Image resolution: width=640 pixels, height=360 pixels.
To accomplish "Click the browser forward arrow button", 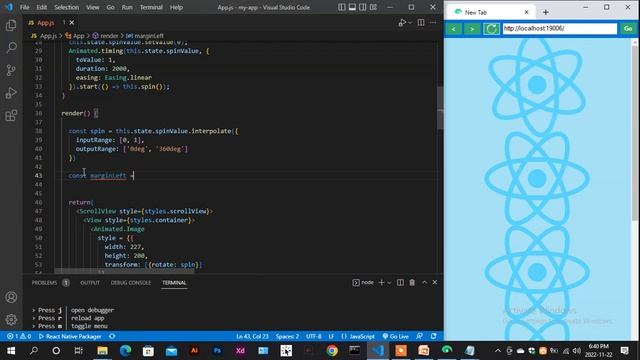I will pos(472,29).
